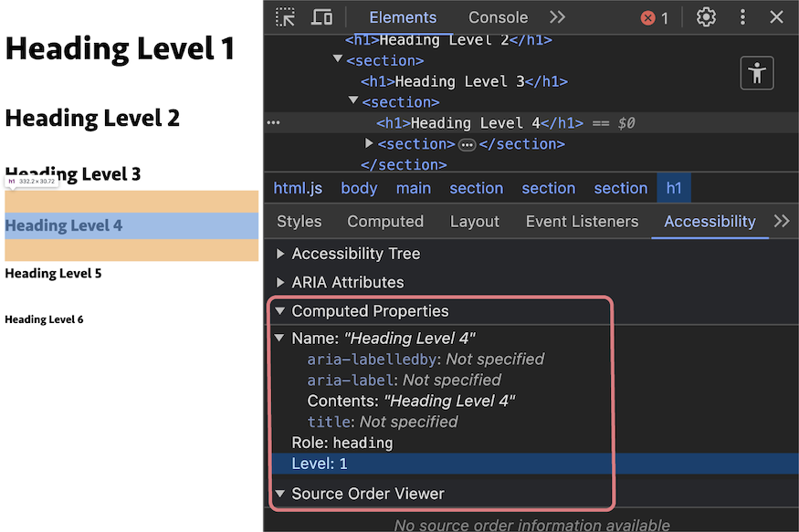Open the three-dot customize DevTools menu

[x=742, y=17]
